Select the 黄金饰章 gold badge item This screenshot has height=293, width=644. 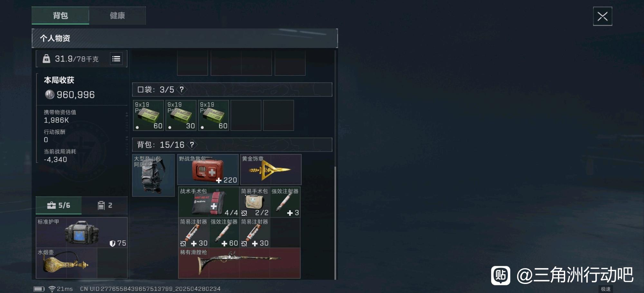[271, 170]
